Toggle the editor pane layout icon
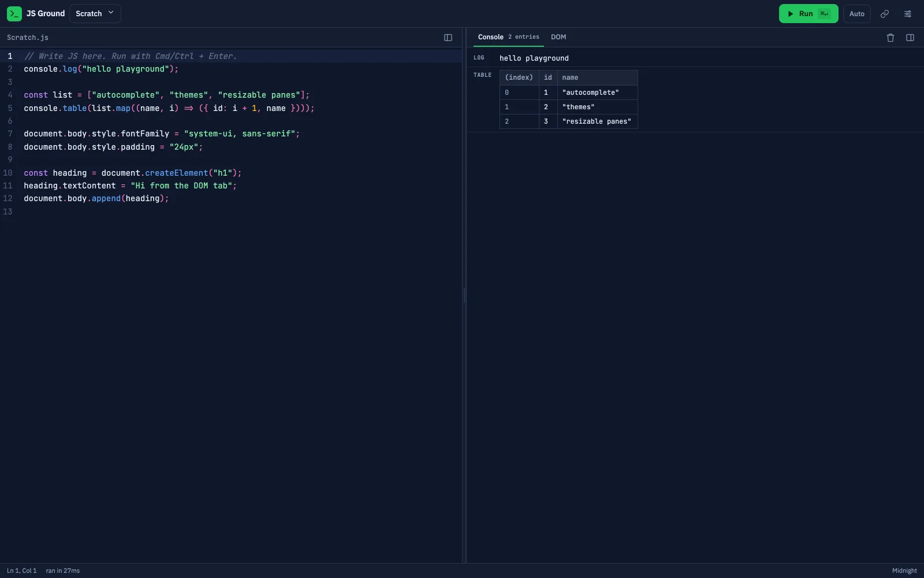Image resolution: width=924 pixels, height=578 pixels. click(448, 38)
